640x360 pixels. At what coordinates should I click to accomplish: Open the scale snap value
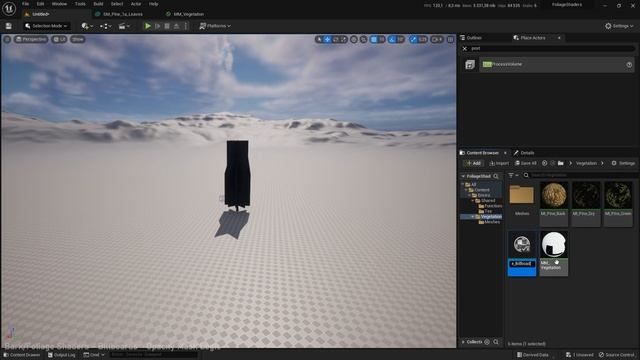click(x=422, y=40)
